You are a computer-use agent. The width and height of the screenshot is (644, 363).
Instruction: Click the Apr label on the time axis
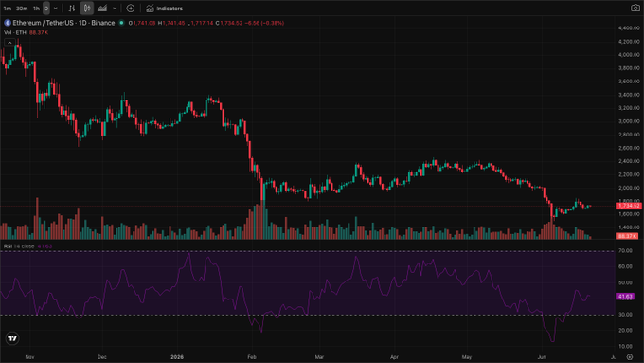(394, 357)
